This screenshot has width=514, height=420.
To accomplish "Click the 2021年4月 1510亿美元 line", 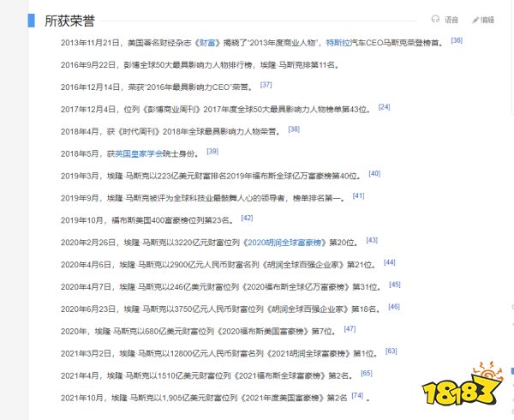I will coord(207,375).
